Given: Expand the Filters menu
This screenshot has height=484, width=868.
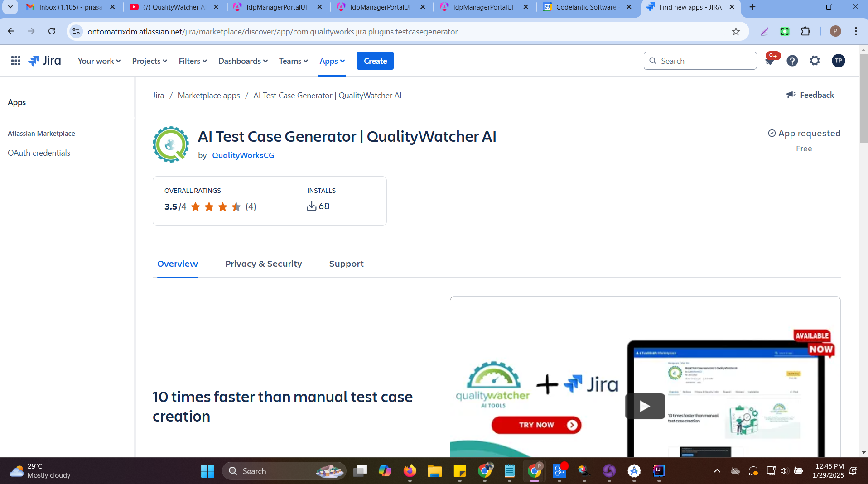Looking at the screenshot, I should tap(193, 61).
